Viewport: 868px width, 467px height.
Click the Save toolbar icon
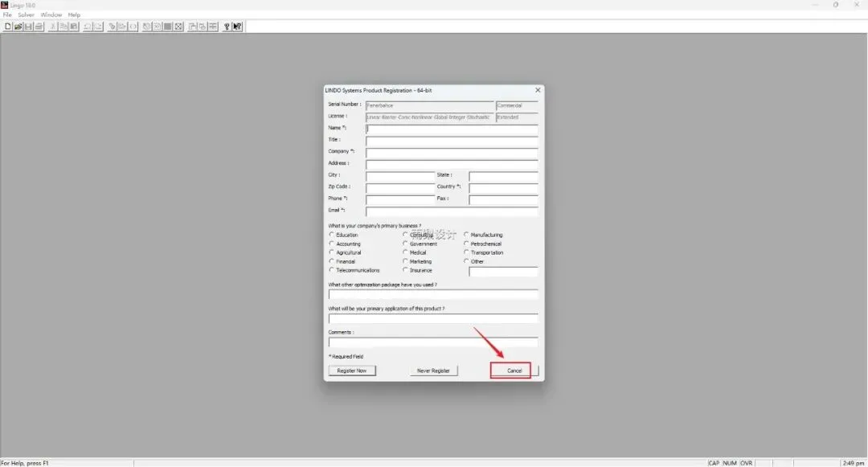pos(29,27)
